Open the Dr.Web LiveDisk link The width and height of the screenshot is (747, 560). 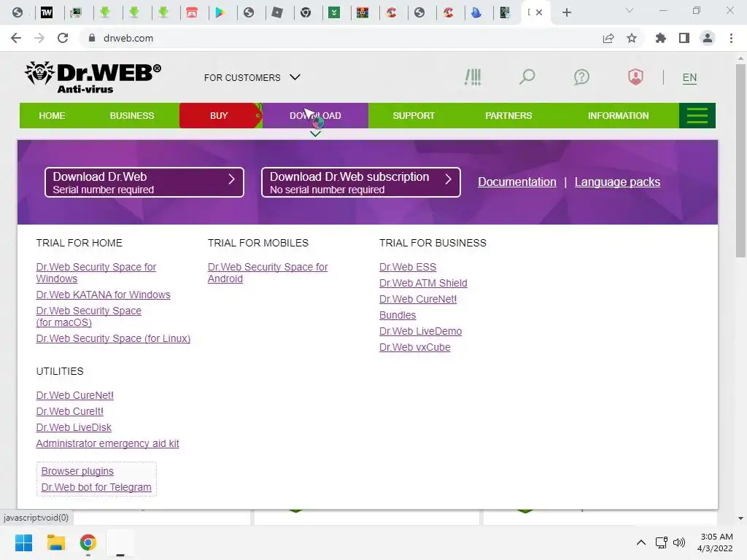74,427
